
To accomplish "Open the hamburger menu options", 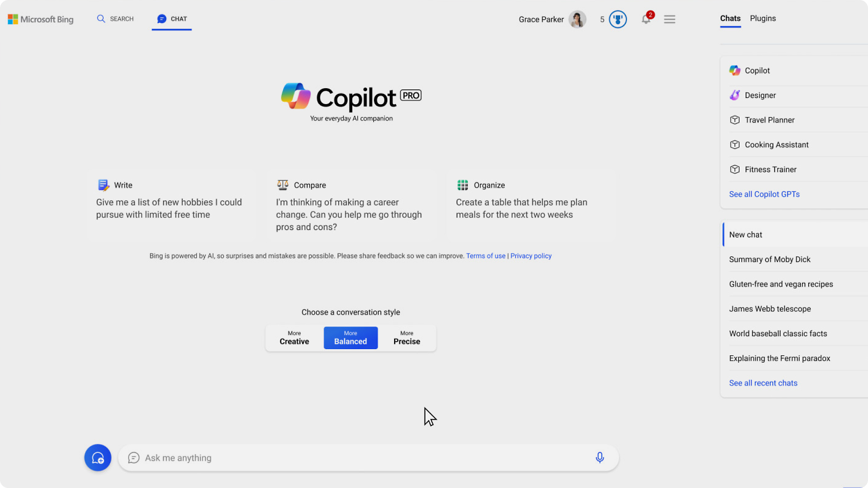I will point(670,19).
